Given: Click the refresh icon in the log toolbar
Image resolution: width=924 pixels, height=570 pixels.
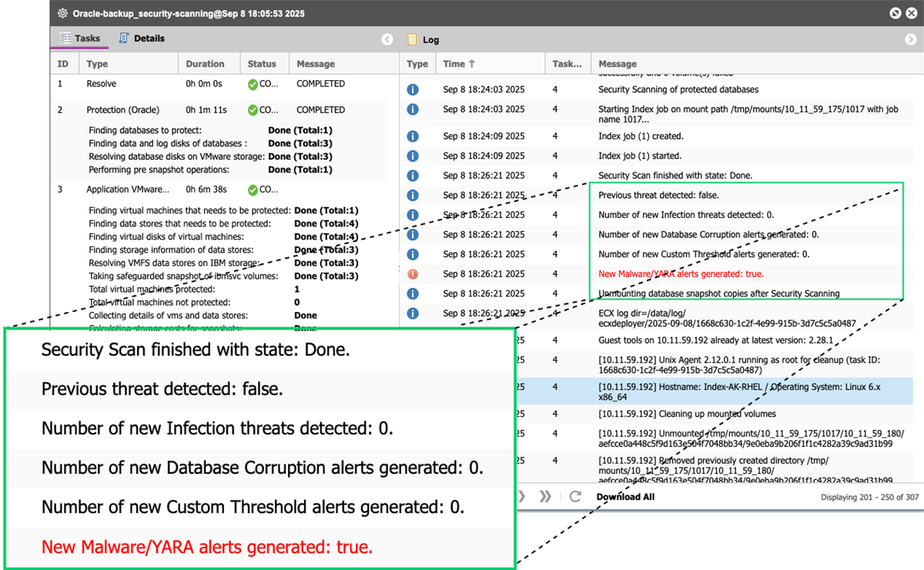Looking at the screenshot, I should (574, 496).
